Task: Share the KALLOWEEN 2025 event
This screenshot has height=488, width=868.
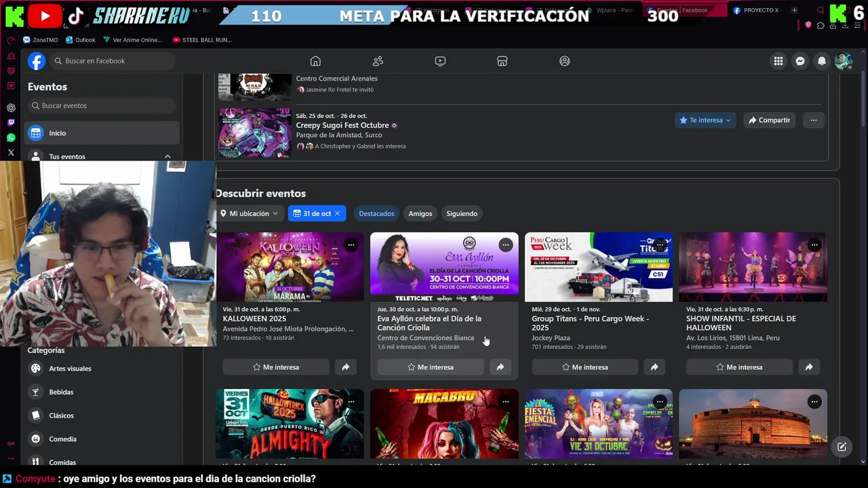Action: coord(345,367)
